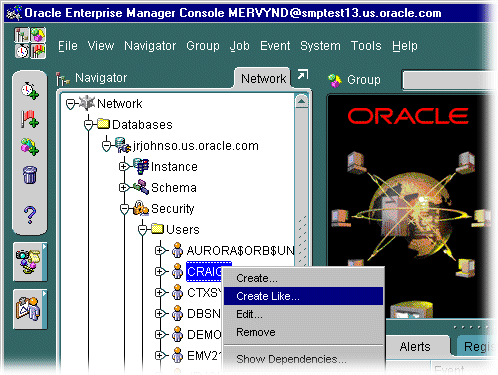Switch to the Registered tab

coord(477,347)
